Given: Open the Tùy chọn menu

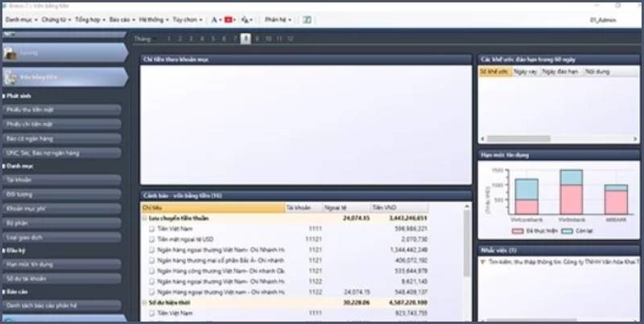Looking at the screenshot, I should tap(188, 19).
